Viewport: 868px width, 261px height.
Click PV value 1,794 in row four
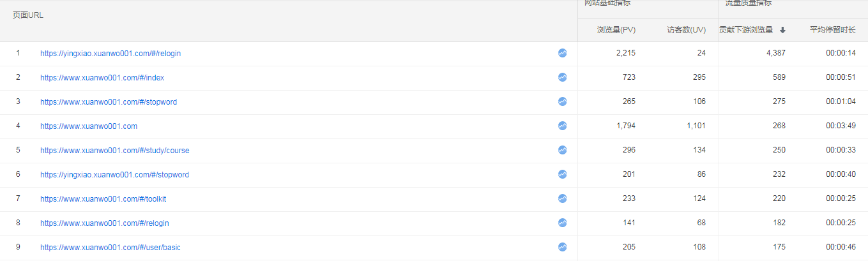coord(626,126)
